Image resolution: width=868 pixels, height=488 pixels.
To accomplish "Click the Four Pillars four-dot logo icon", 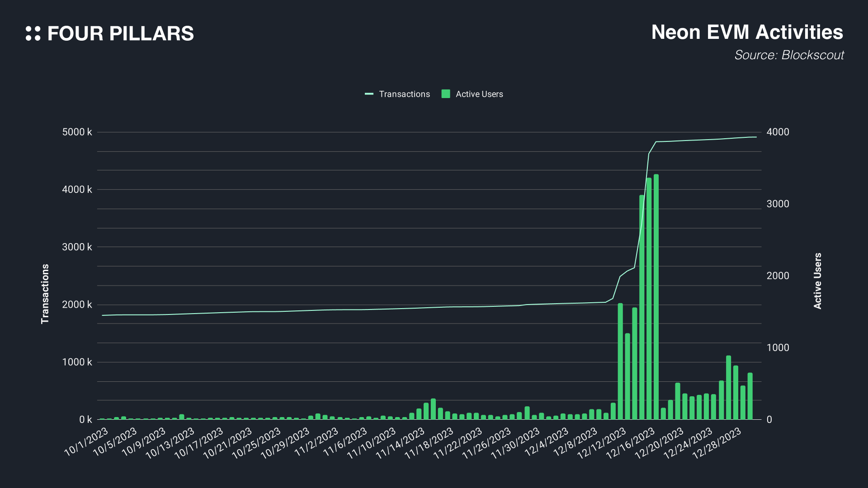I will [x=33, y=33].
